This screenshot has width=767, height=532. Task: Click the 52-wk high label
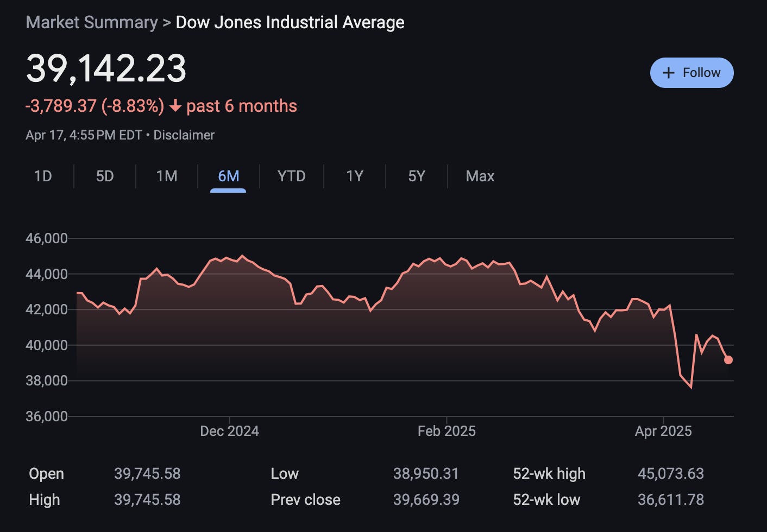tap(549, 474)
